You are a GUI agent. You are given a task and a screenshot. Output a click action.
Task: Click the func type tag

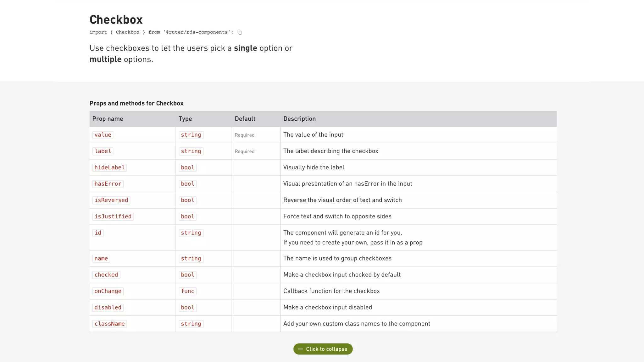click(x=187, y=291)
